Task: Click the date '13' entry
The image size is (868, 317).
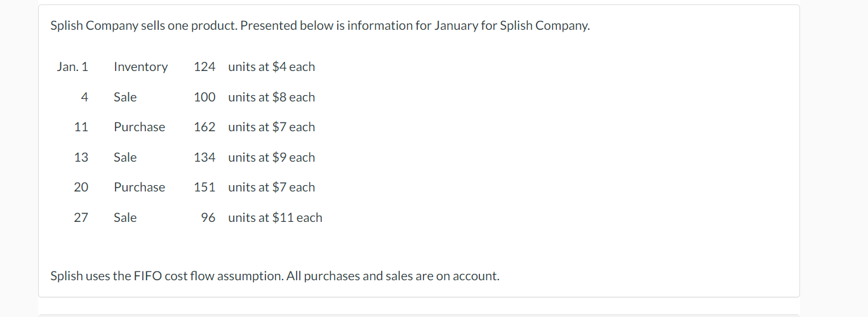Action: [x=81, y=157]
